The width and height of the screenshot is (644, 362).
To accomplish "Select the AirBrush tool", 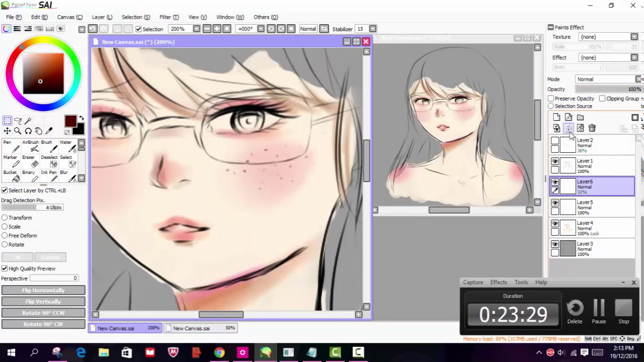I will pyautogui.click(x=30, y=146).
